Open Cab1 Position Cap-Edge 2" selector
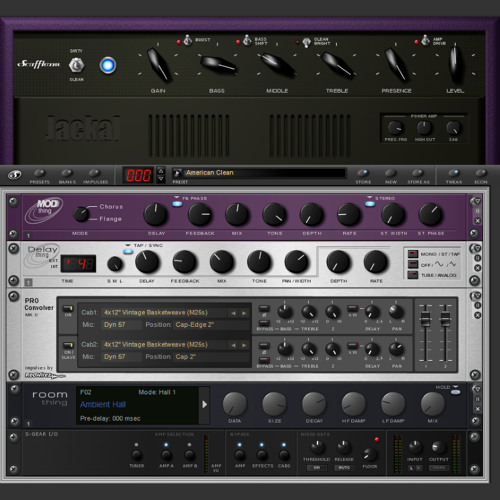Screen dimensions: 500x500 [x=211, y=324]
